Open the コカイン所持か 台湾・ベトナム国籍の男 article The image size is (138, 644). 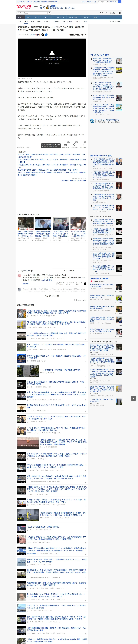click(56, 334)
